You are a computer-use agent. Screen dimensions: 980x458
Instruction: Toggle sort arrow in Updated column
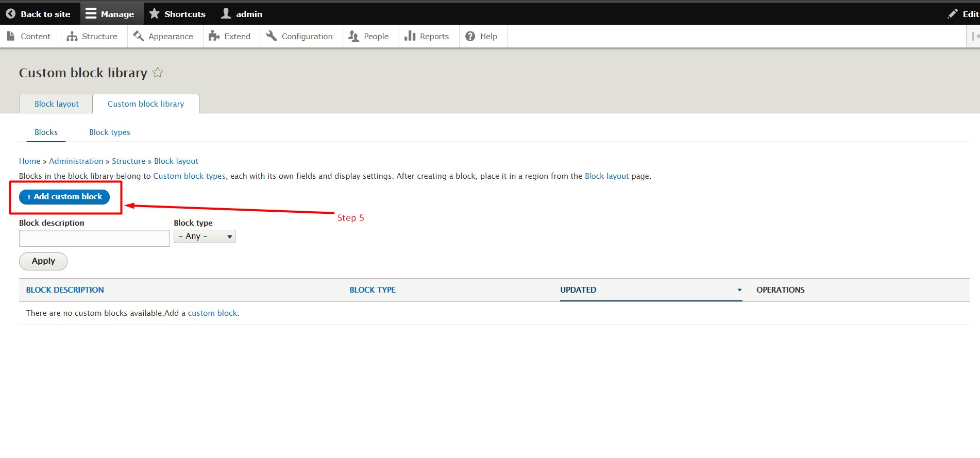[x=739, y=290]
